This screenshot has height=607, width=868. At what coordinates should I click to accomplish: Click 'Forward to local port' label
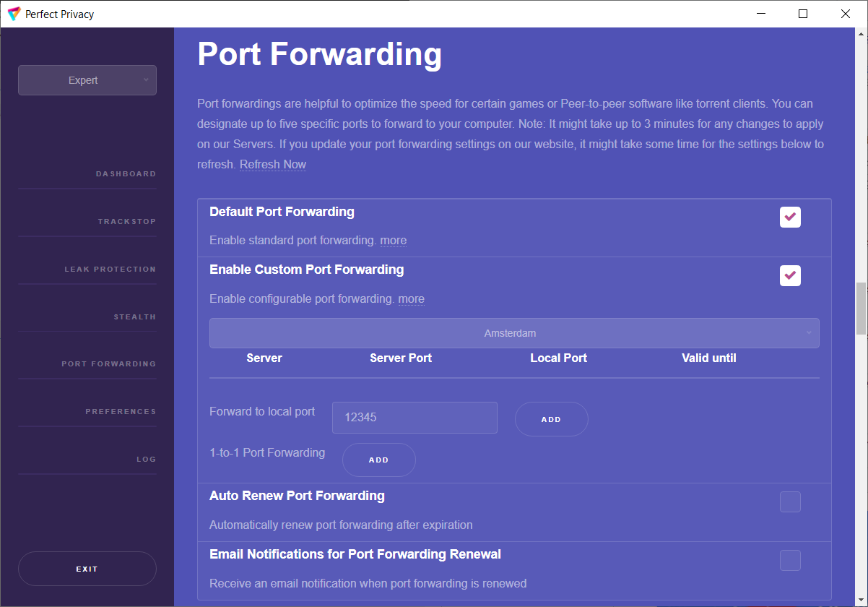(262, 412)
